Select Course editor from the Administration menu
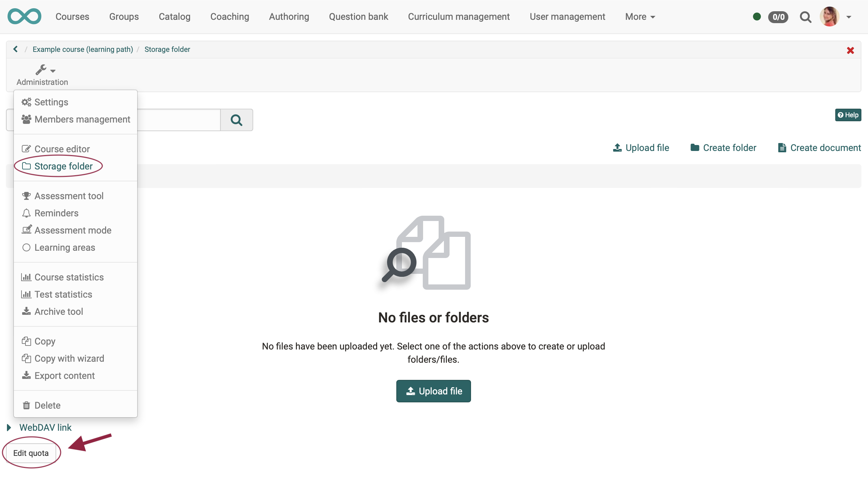 tap(62, 149)
